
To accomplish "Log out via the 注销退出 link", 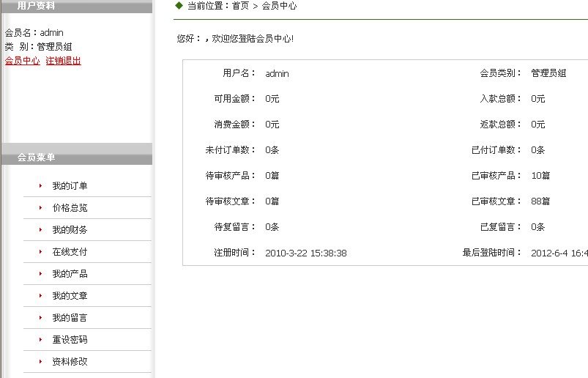I will (63, 61).
